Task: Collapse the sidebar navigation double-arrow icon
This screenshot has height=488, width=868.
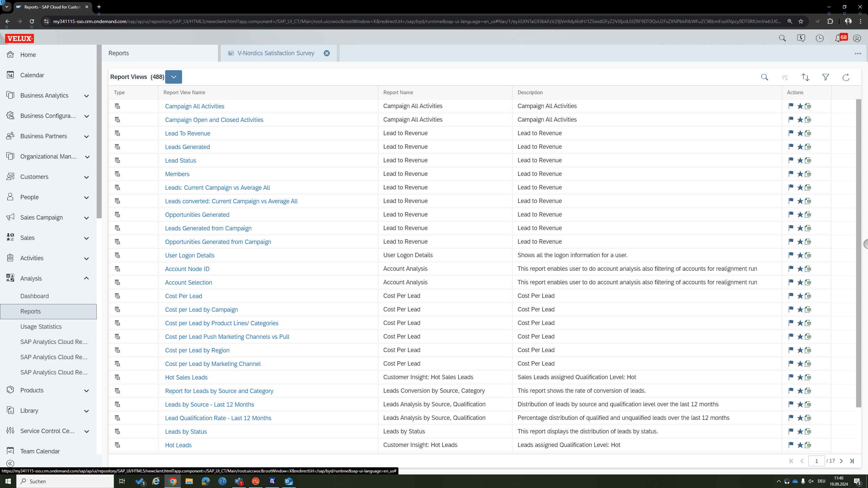Action: point(10,463)
